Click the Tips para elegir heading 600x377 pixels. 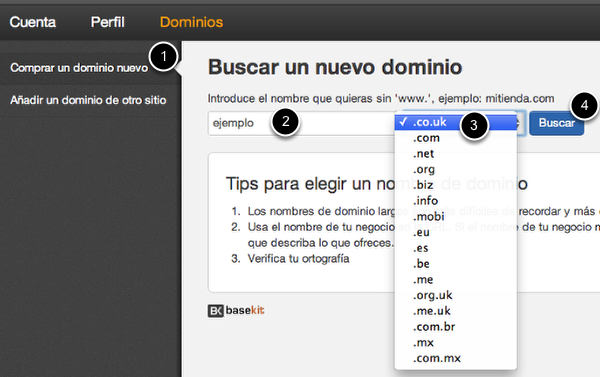(x=377, y=184)
